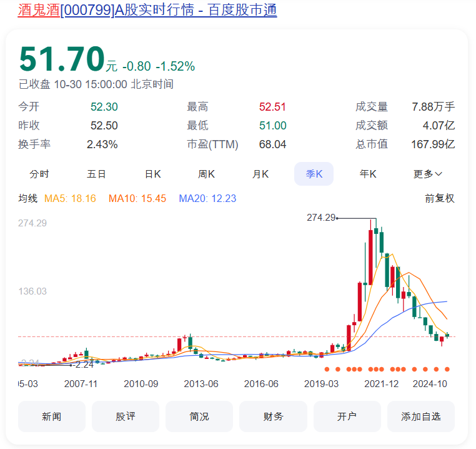Image resolution: width=476 pixels, height=449 pixels.
Task: Click the 2024-10 date axis label
Action: click(430, 383)
